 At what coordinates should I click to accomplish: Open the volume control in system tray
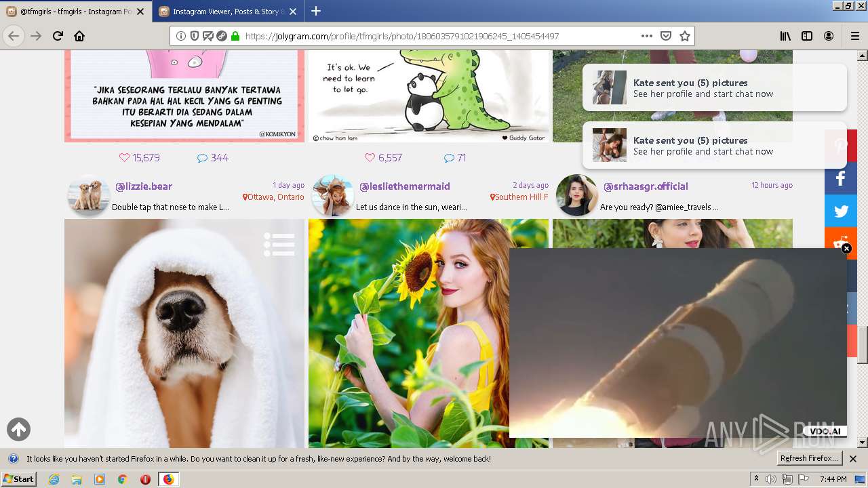pyautogui.click(x=771, y=479)
